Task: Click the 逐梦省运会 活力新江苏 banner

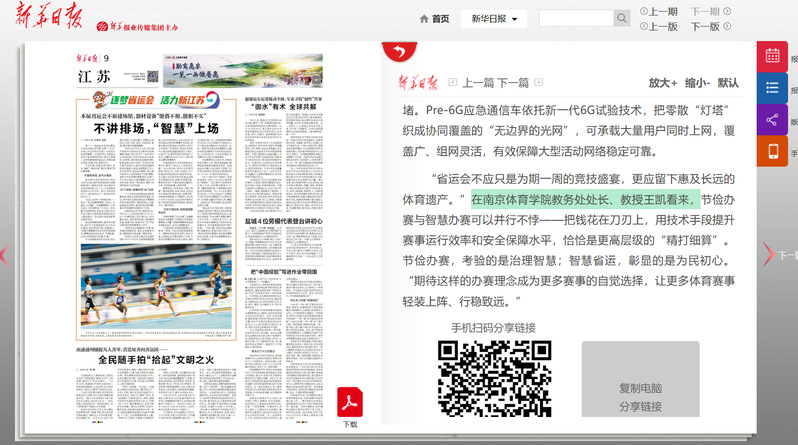Action: point(156,100)
